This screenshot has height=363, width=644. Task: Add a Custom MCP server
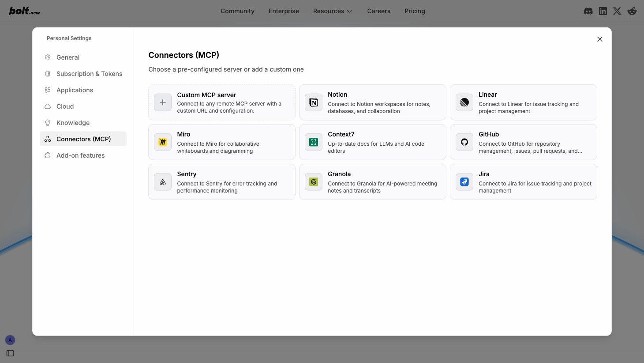[162, 102]
